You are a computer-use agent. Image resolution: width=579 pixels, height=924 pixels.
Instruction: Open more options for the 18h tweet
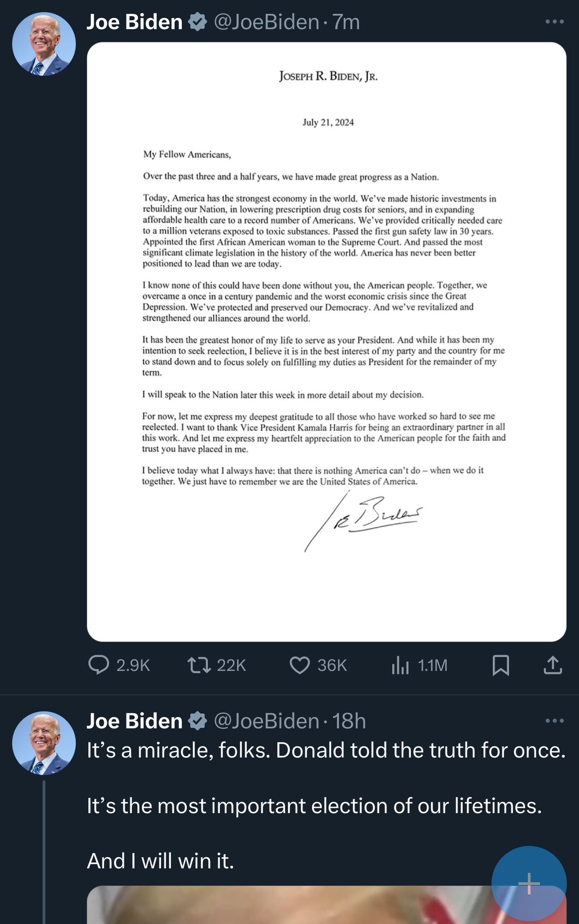point(554,721)
